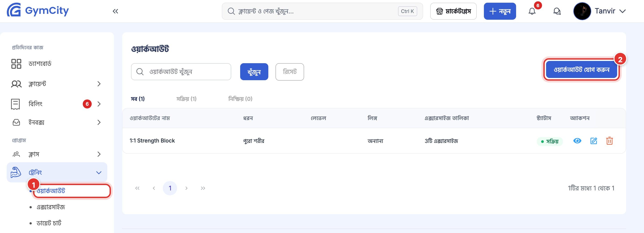
Task: Select page 1 in pagination
Action: (x=170, y=188)
